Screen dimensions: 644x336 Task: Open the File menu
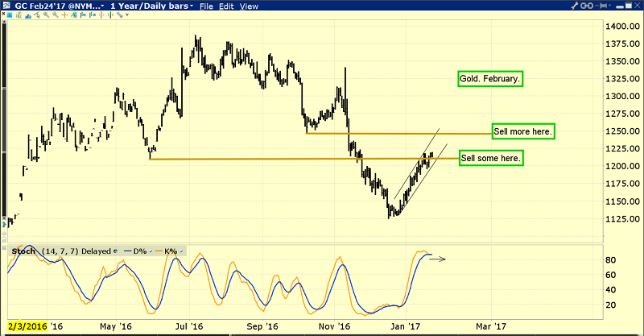(208, 6)
